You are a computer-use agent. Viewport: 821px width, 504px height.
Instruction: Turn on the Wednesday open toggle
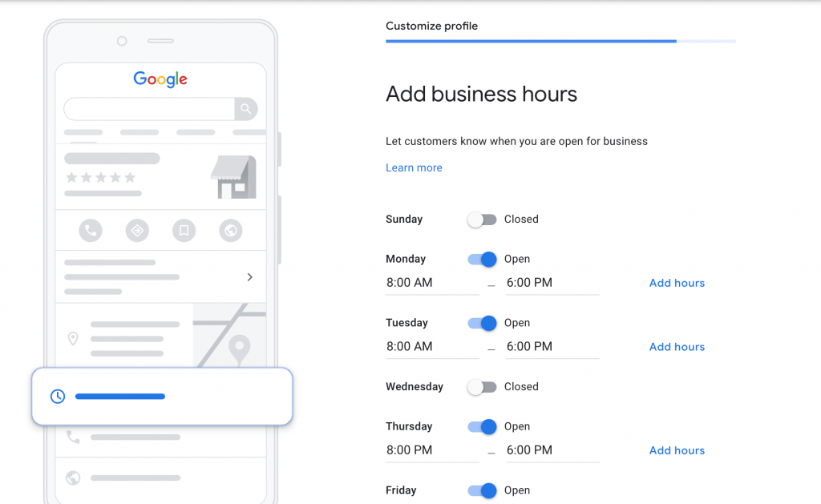pyautogui.click(x=482, y=387)
